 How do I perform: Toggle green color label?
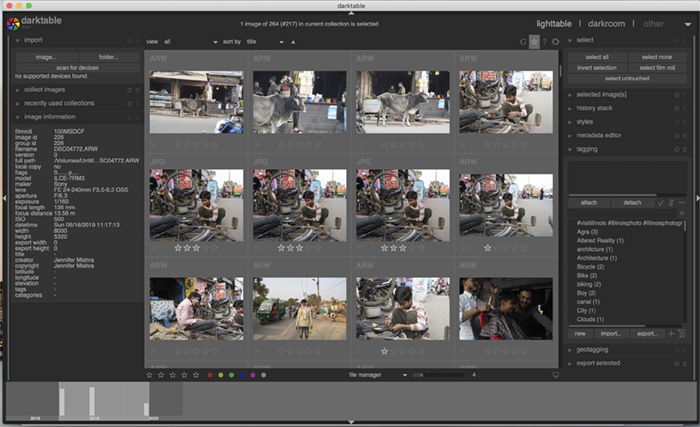(x=231, y=375)
